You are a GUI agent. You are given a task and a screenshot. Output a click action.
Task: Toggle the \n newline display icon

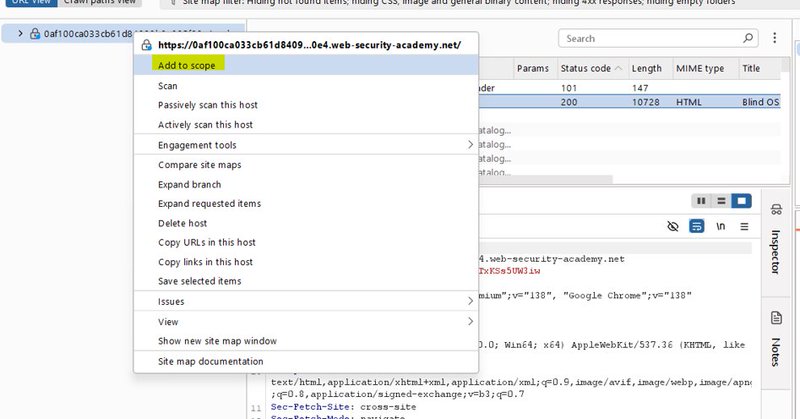[720, 226]
